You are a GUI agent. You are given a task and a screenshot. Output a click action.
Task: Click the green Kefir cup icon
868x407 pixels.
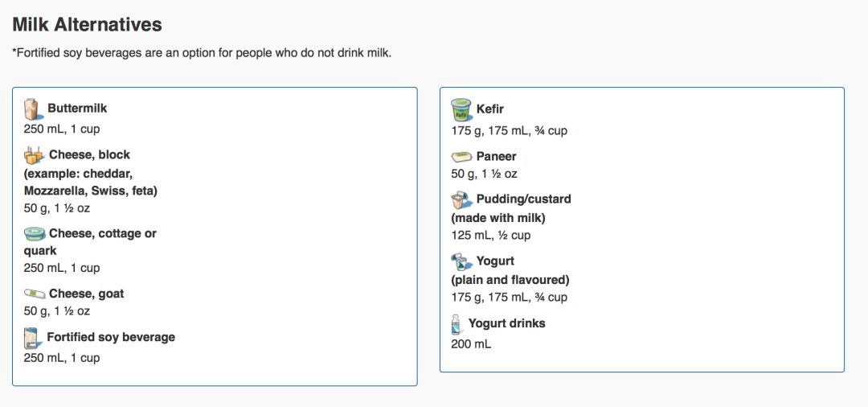pos(461,110)
